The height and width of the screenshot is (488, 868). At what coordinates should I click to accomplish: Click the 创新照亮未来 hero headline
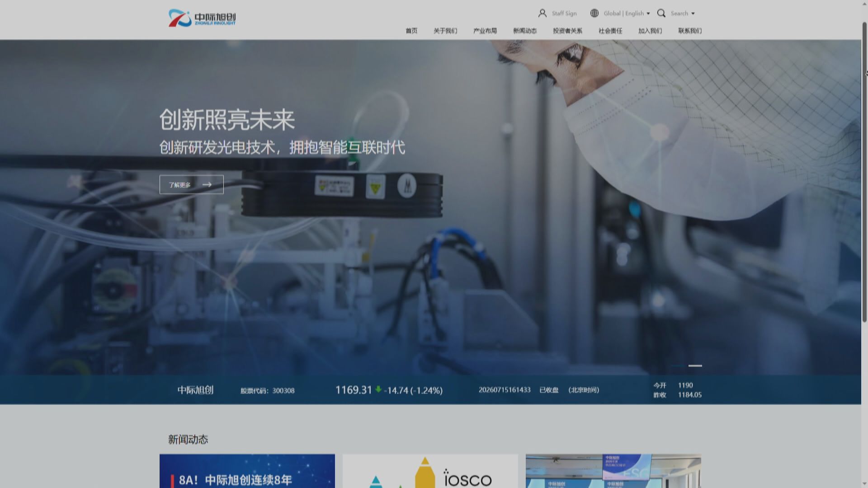[227, 120]
